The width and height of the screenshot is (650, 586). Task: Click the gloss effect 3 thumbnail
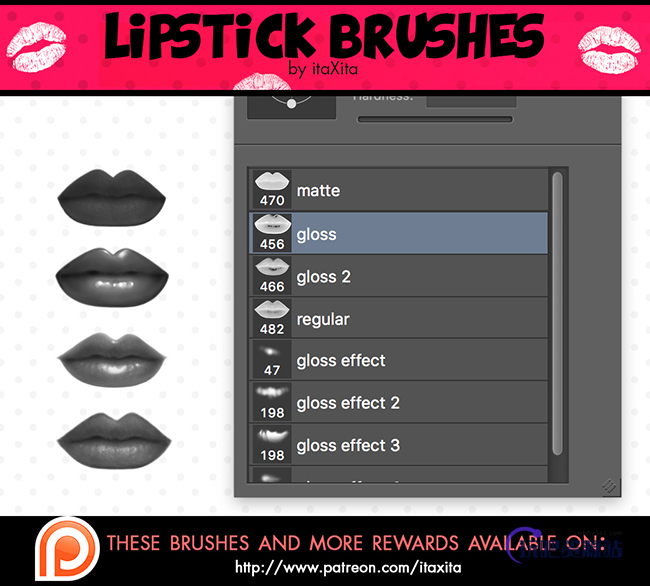[272, 445]
